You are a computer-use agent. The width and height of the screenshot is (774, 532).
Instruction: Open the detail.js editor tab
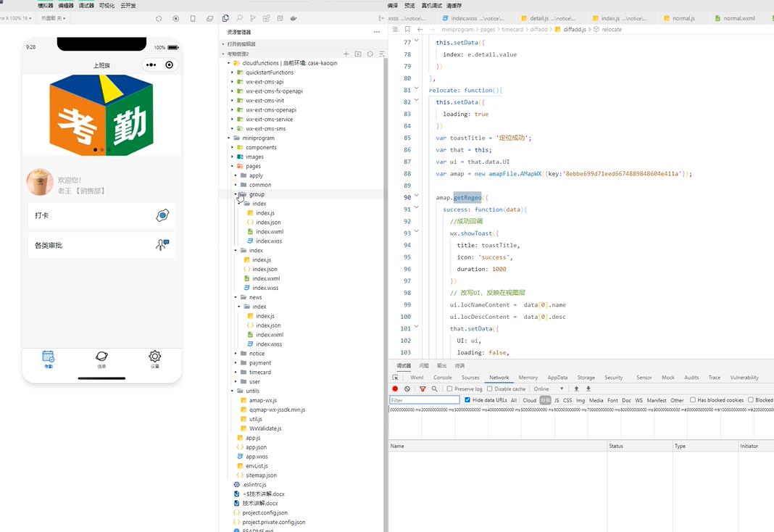[x=548, y=18]
